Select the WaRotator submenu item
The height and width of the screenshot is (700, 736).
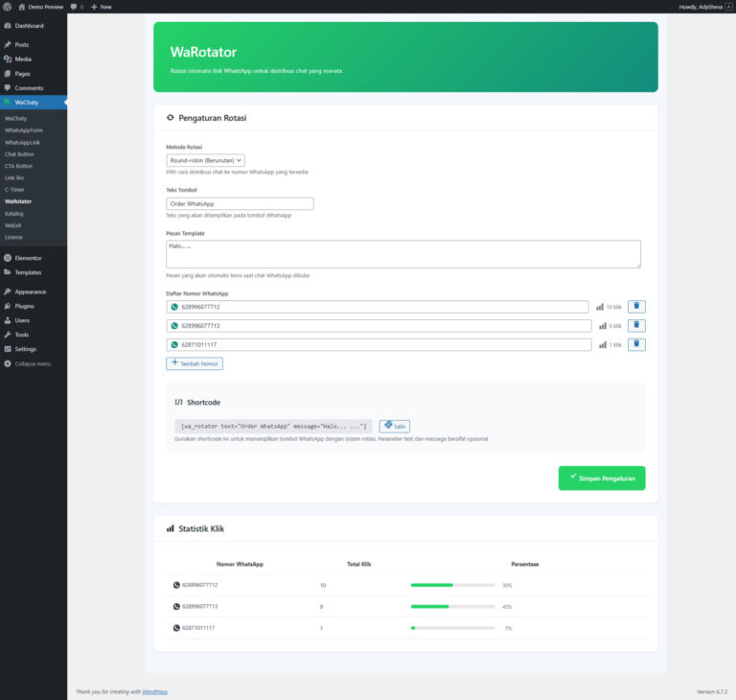coord(18,201)
